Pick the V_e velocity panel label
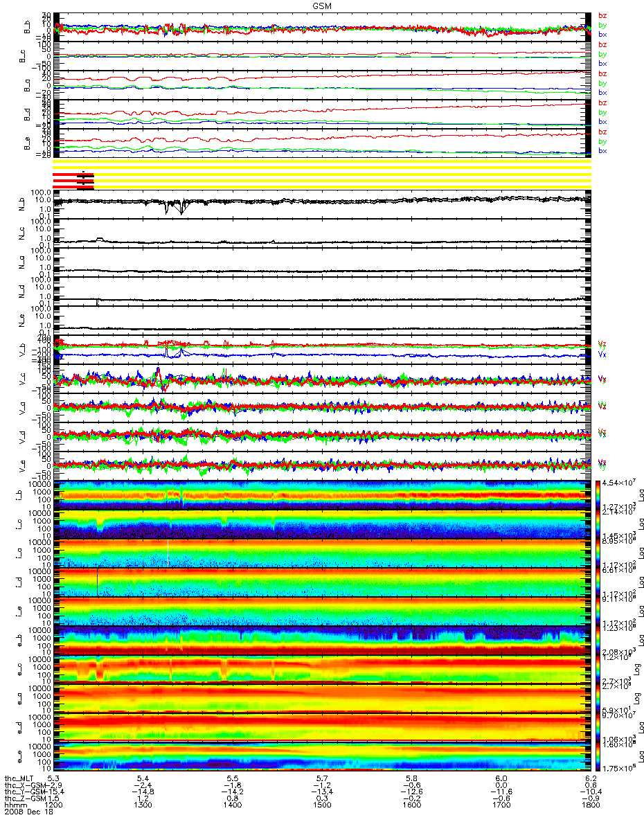Screen dimensions: 644x831 24,465
